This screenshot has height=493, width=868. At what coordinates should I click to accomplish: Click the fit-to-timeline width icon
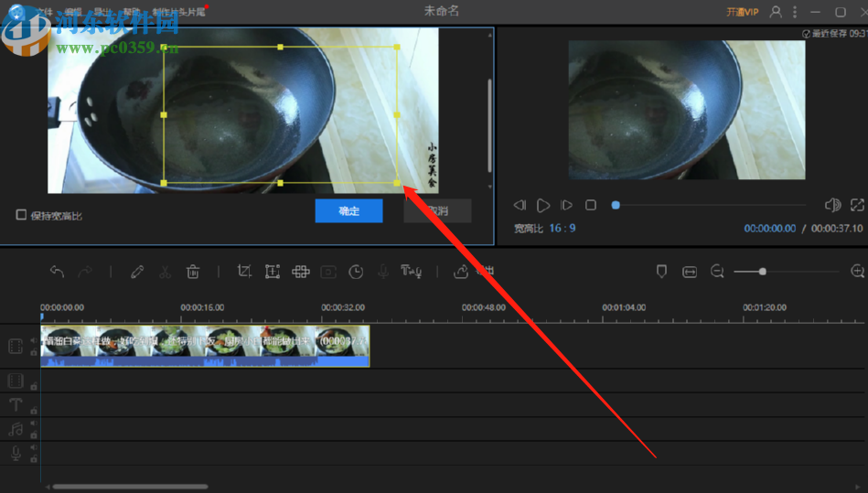(x=690, y=272)
